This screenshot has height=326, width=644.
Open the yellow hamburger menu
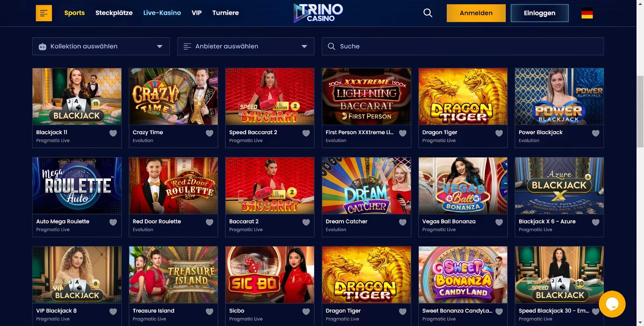tap(44, 13)
